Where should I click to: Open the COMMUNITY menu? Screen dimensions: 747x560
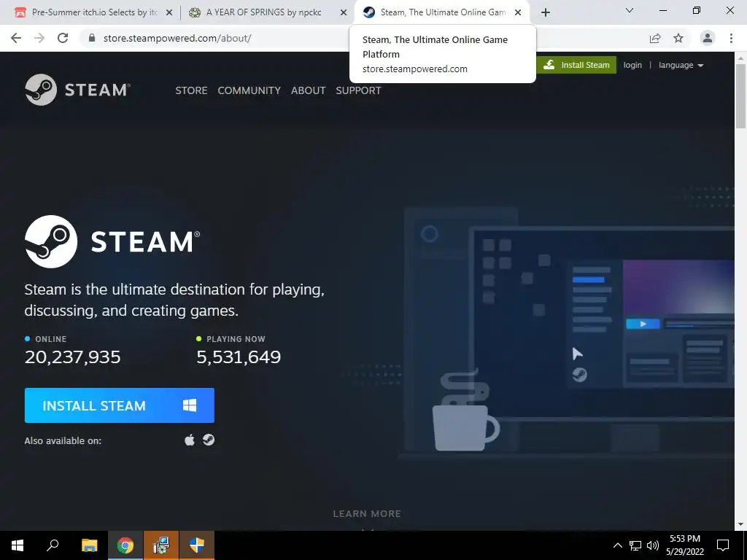(x=249, y=90)
